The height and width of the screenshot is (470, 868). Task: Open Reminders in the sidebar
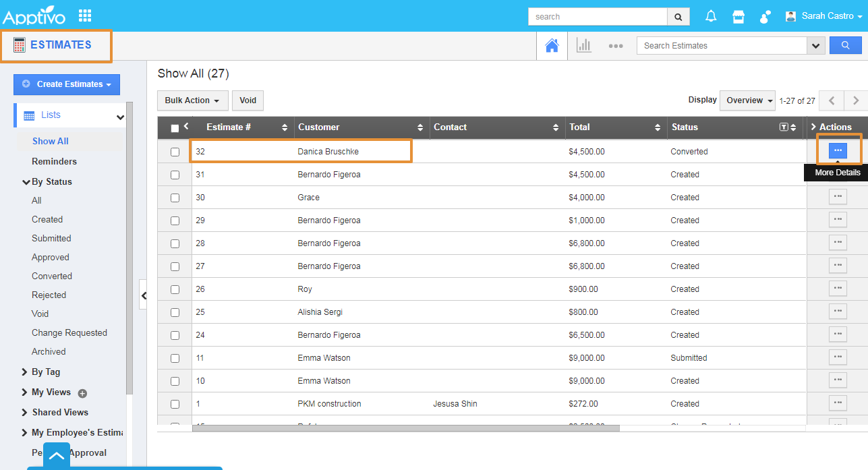click(x=54, y=161)
